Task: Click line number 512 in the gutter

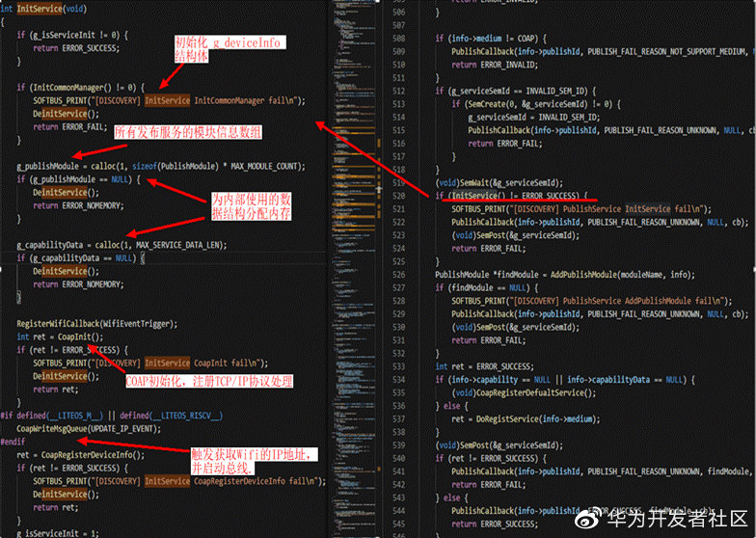Action: coord(399,91)
